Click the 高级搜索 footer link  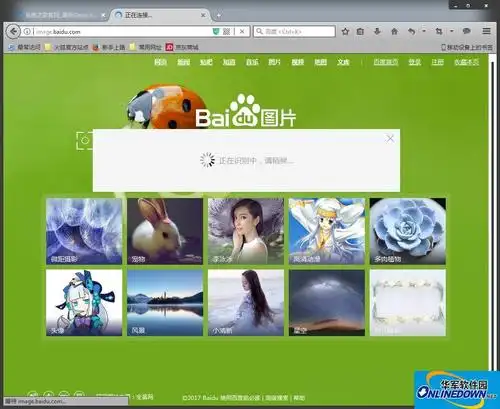277,398
